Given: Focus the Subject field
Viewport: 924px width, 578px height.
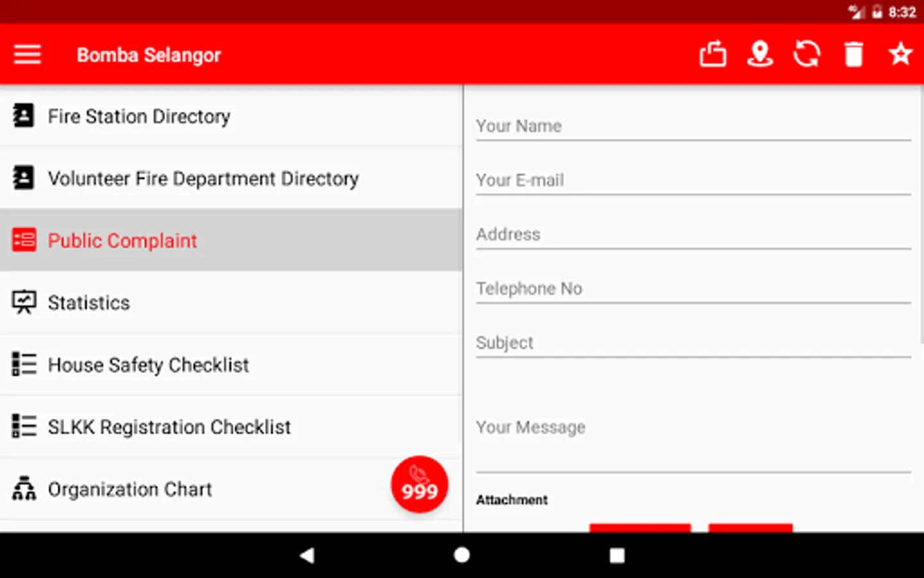Looking at the screenshot, I should (x=693, y=342).
